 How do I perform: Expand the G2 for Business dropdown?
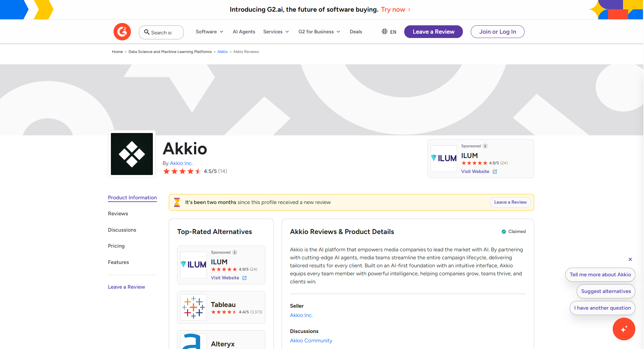319,32
